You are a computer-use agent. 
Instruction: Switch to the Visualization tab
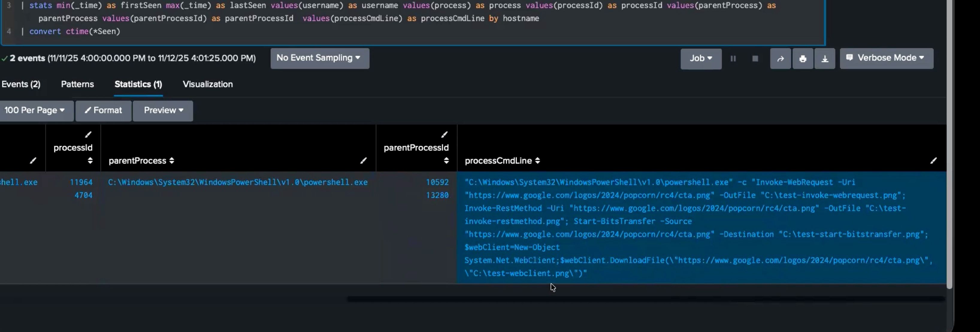point(208,84)
